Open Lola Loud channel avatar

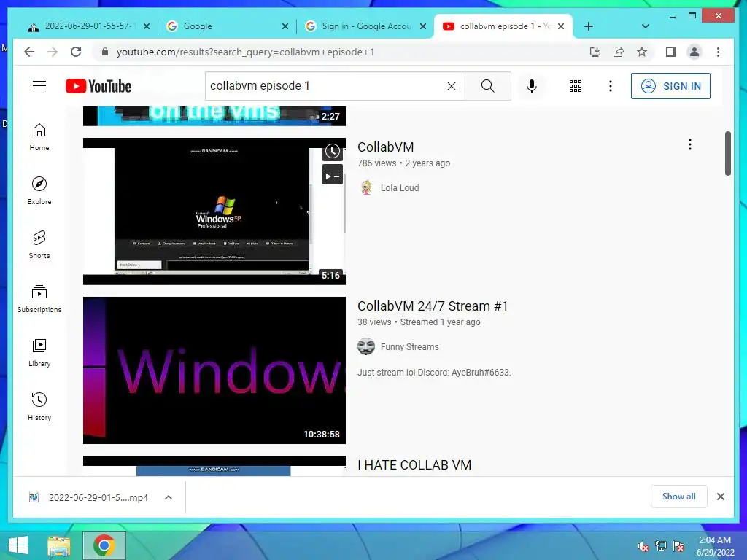(366, 187)
